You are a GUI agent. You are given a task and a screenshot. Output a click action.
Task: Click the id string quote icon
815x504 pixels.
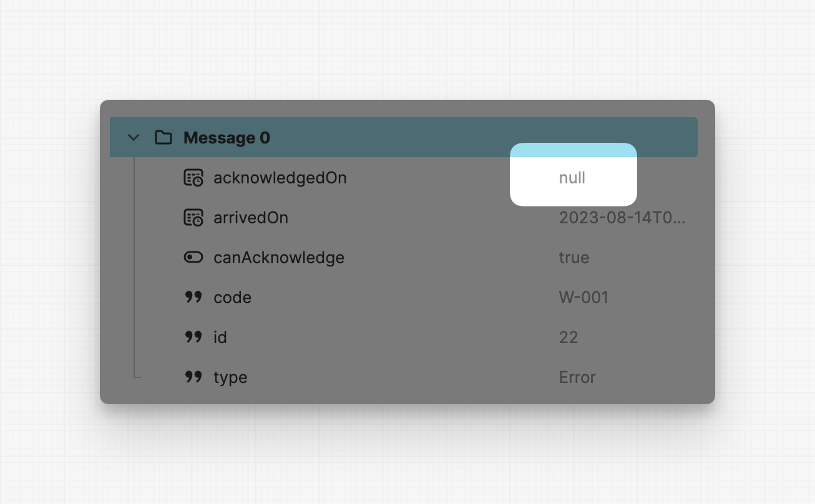coord(193,337)
